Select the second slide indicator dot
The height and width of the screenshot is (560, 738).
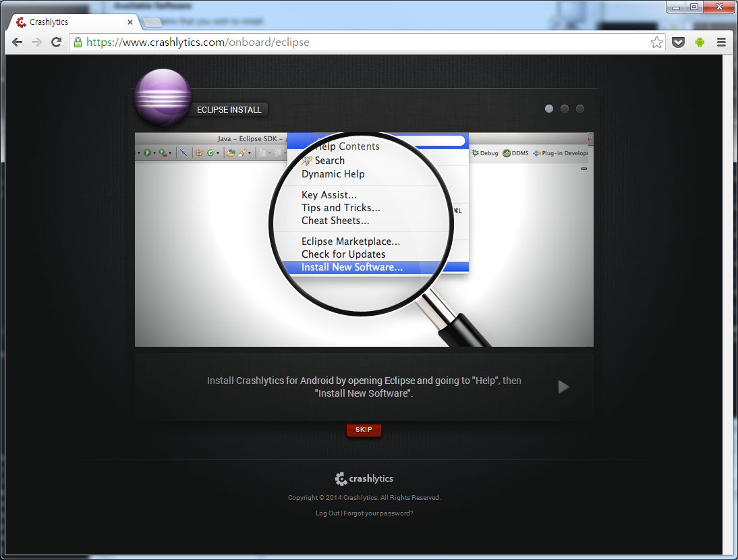(565, 109)
